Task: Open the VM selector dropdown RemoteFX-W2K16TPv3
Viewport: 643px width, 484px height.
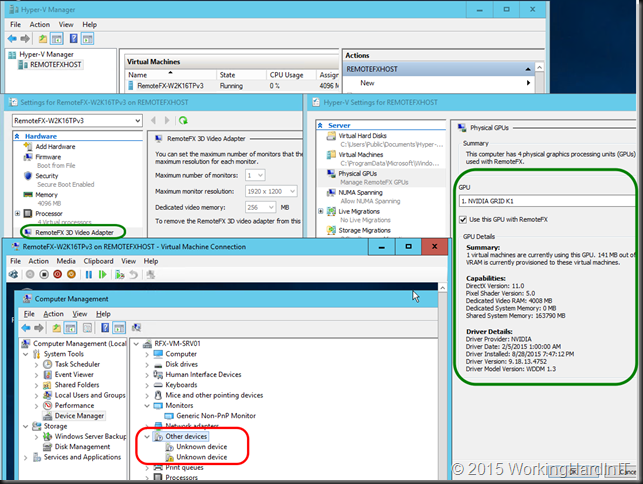Action: pos(77,121)
